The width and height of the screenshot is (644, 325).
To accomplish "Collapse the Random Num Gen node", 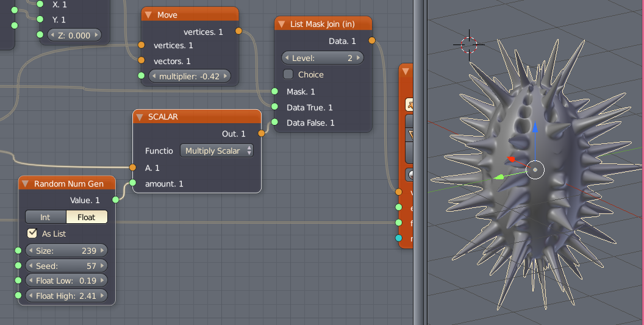I will click(x=25, y=184).
